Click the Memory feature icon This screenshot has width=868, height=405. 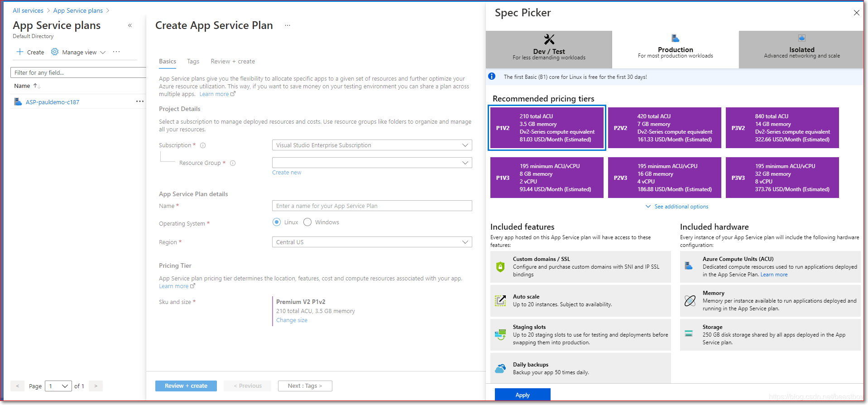tap(690, 301)
